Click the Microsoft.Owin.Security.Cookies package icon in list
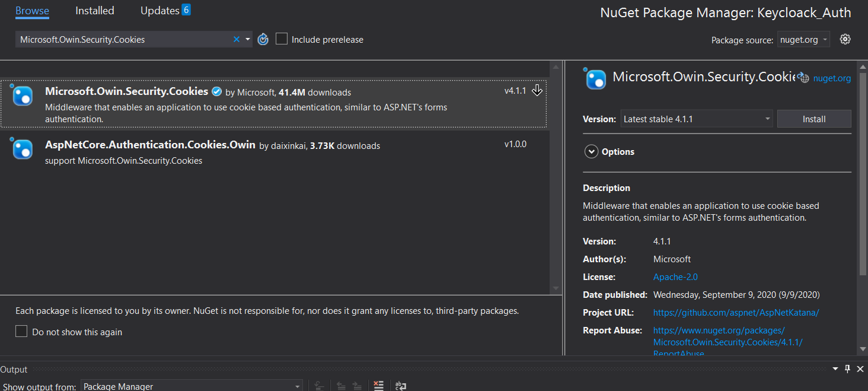This screenshot has width=868, height=391. tap(23, 95)
